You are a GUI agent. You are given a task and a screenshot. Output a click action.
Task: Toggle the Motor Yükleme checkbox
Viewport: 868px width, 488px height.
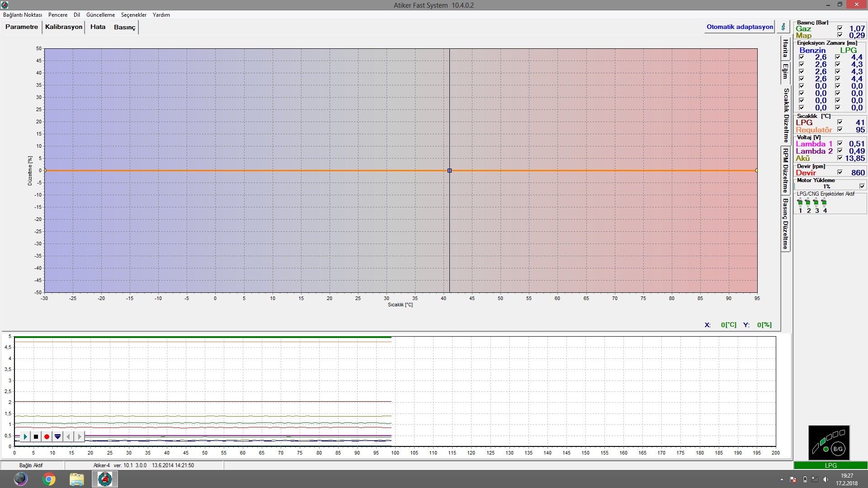point(862,186)
